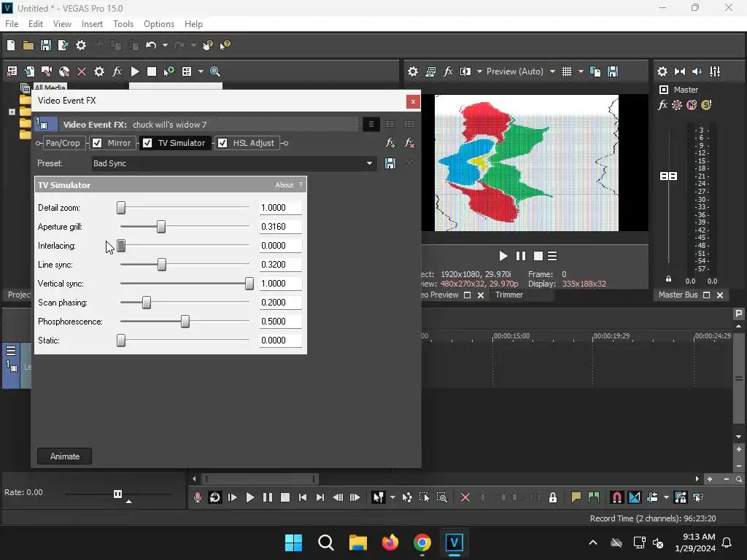Open project properties gear in main toolbar
Screen dimensions: 747x560
click(81, 45)
